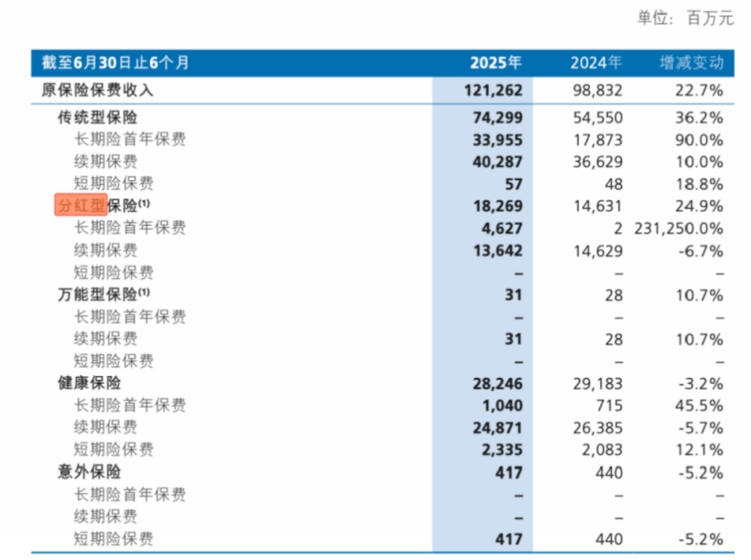Click the 单位：百万元 unit label

[x=685, y=19]
